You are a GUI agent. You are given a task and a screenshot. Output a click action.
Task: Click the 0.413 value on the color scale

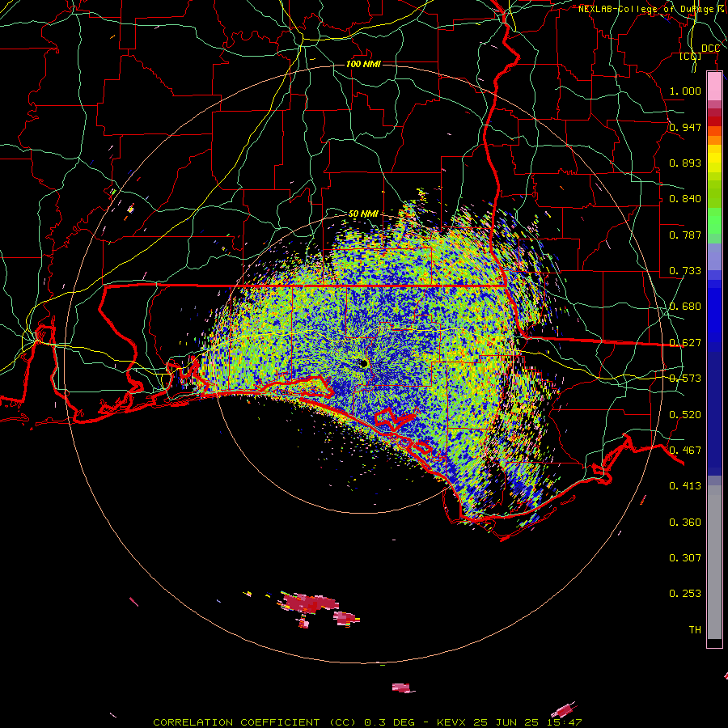[685, 486]
